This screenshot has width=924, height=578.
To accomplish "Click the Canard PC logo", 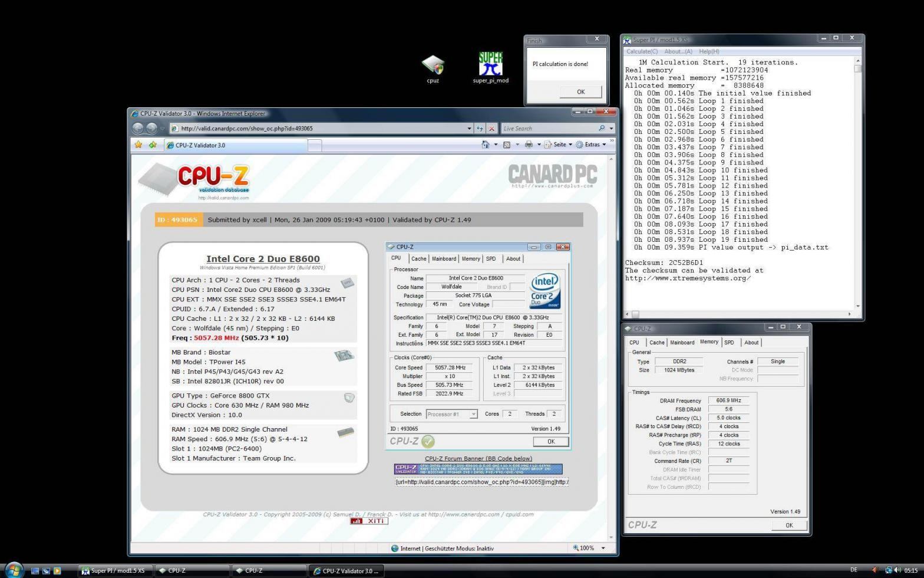I will pos(553,175).
